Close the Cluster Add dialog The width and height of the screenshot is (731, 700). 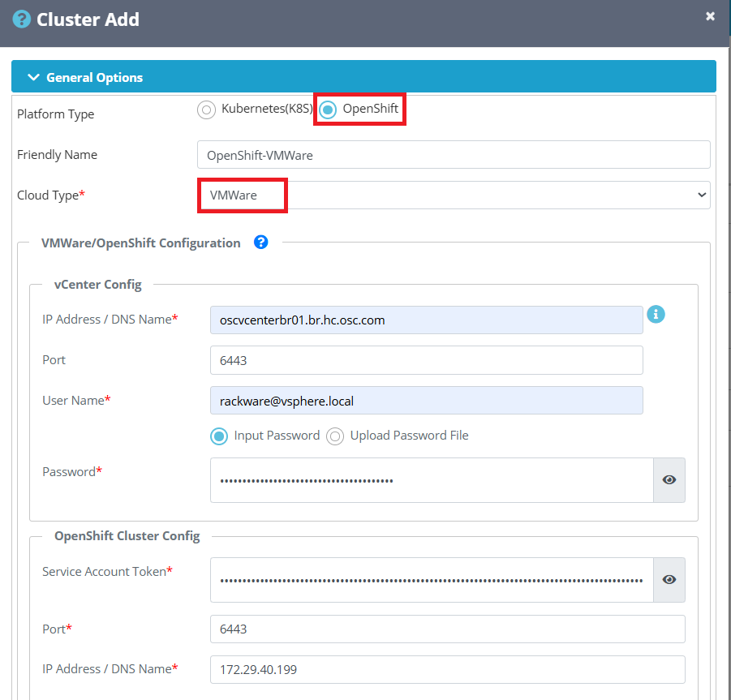pyautogui.click(x=710, y=16)
